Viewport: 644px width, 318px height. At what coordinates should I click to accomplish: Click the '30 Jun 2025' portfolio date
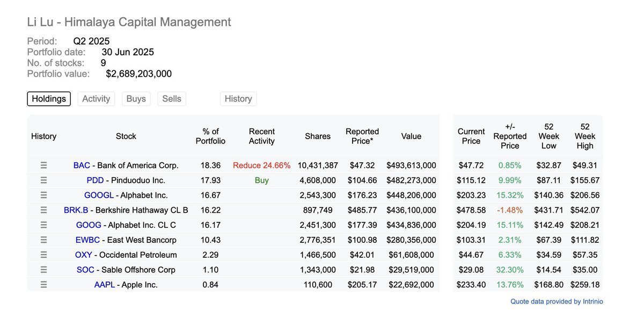click(128, 52)
